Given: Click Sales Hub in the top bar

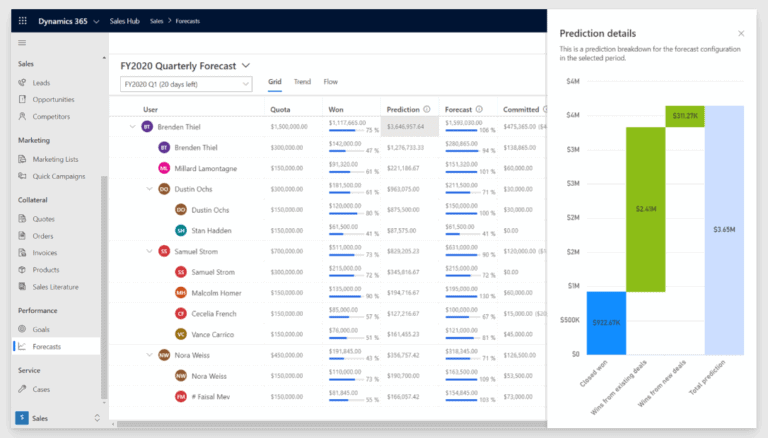Looking at the screenshot, I should tap(124, 21).
